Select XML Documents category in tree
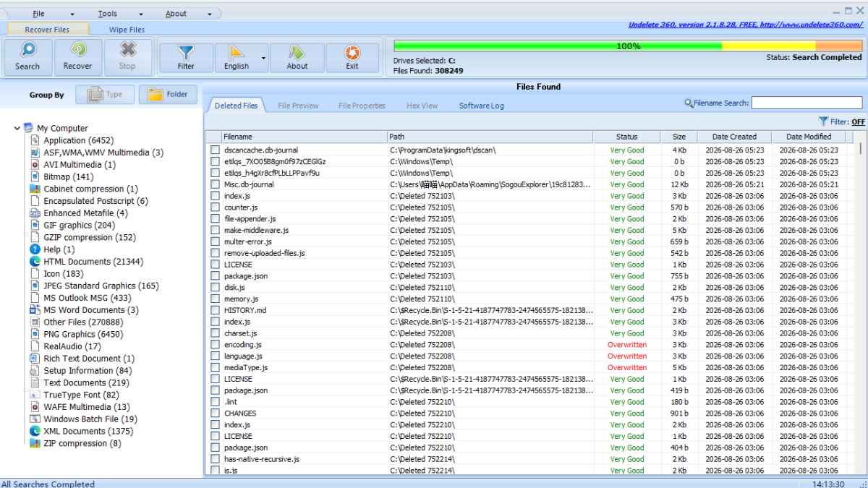868x488 pixels. click(x=88, y=432)
